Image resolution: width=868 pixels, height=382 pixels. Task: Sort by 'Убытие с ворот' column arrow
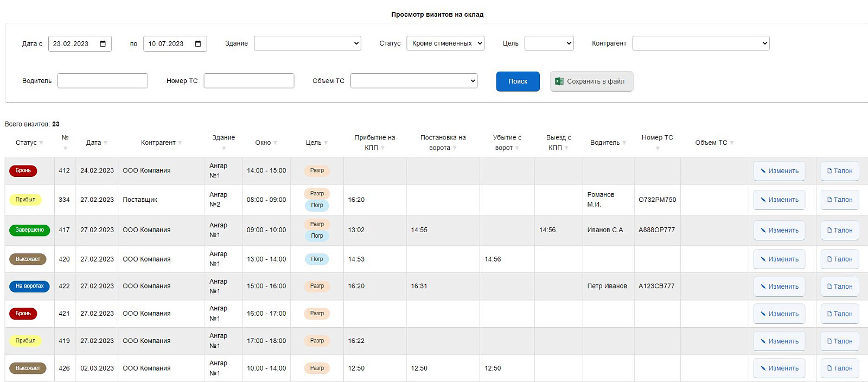517,148
